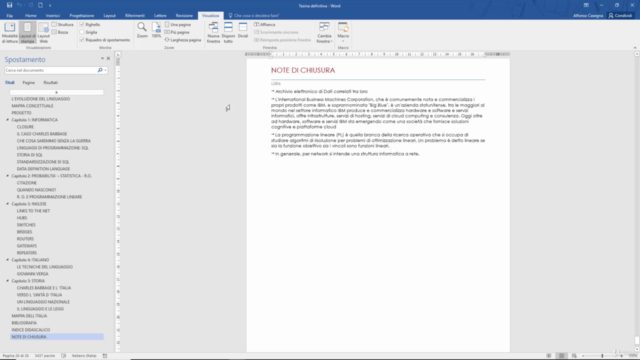Click Italiano (Italia) language indicator
This screenshot has height=360, width=640.
(84, 356)
